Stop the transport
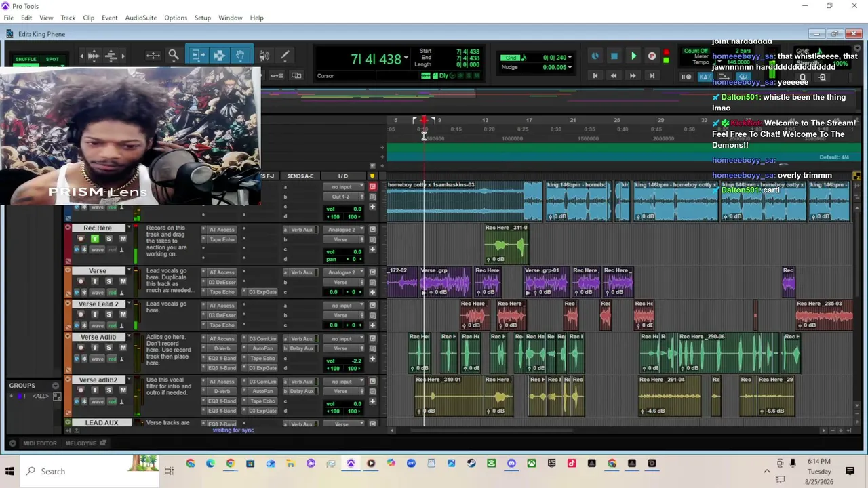The image size is (868, 488). click(614, 56)
